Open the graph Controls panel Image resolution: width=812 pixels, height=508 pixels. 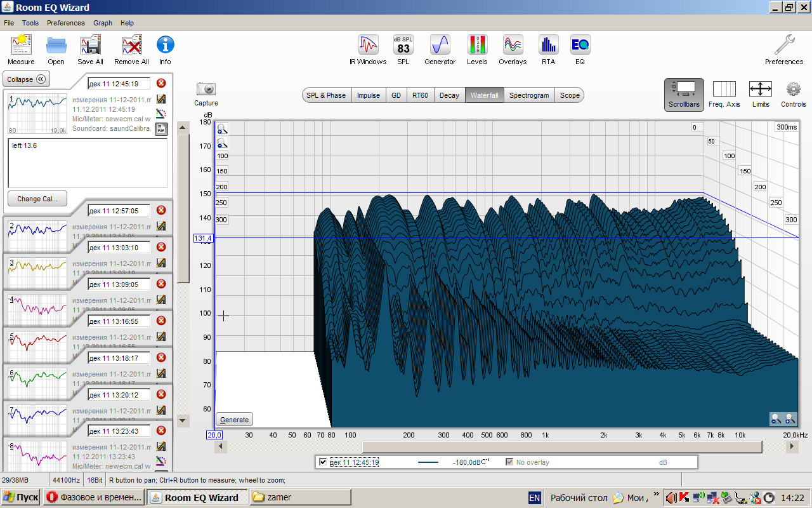tap(793, 93)
